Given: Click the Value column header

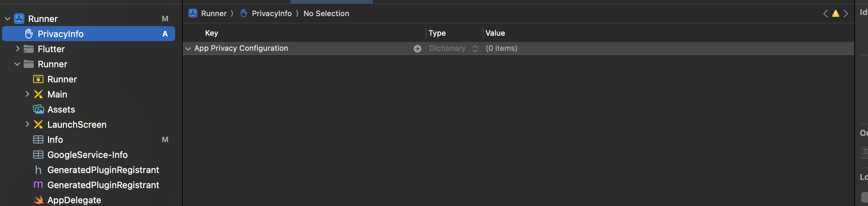Looking at the screenshot, I should click(495, 33).
